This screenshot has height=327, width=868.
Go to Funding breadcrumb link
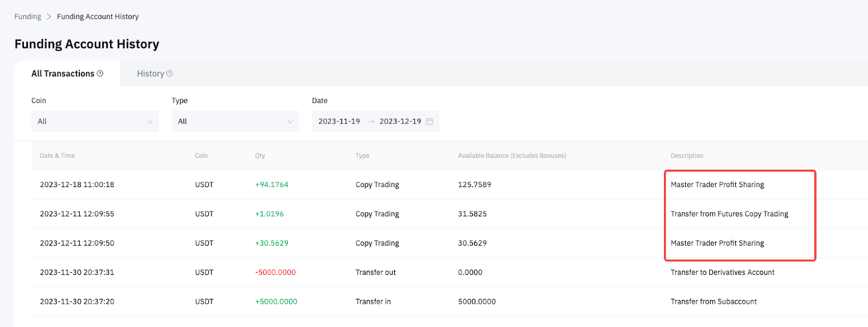coord(28,17)
